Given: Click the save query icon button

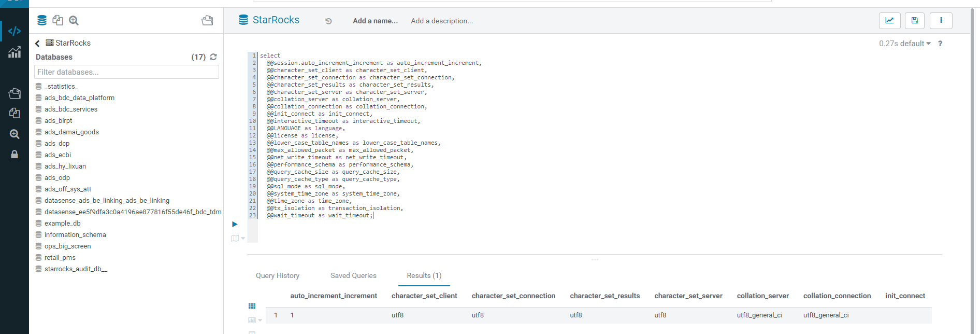Looking at the screenshot, I should [x=915, y=21].
